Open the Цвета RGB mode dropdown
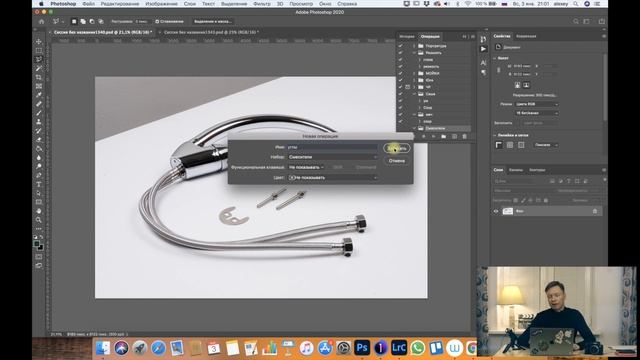This screenshot has width=640, height=360. 537,104
